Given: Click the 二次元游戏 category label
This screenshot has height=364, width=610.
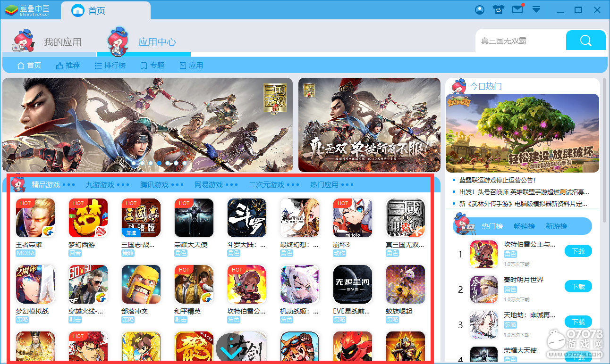Looking at the screenshot, I should click(267, 185).
